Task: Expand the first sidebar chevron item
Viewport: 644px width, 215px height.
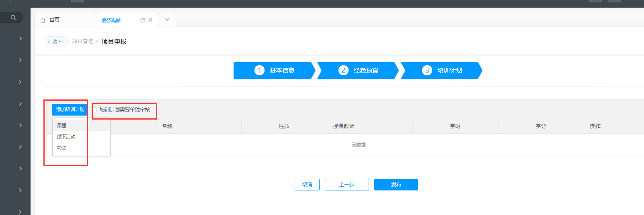Action: 21,38
